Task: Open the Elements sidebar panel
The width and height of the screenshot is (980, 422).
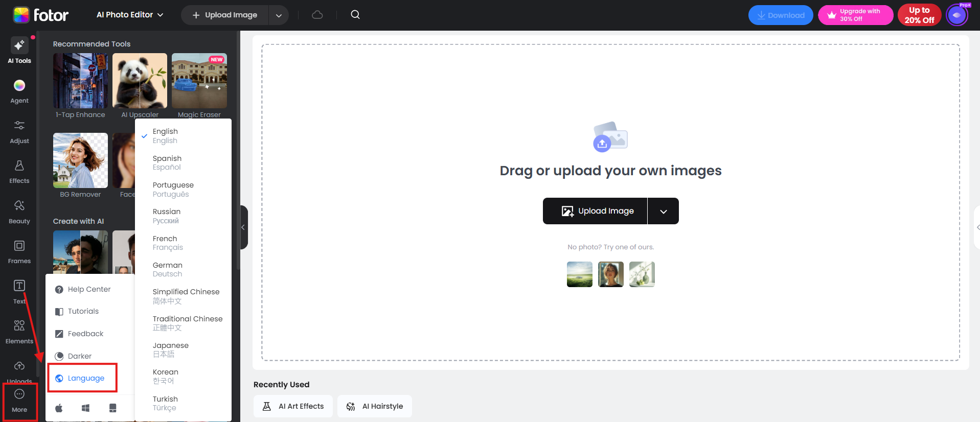Action: pyautogui.click(x=19, y=332)
